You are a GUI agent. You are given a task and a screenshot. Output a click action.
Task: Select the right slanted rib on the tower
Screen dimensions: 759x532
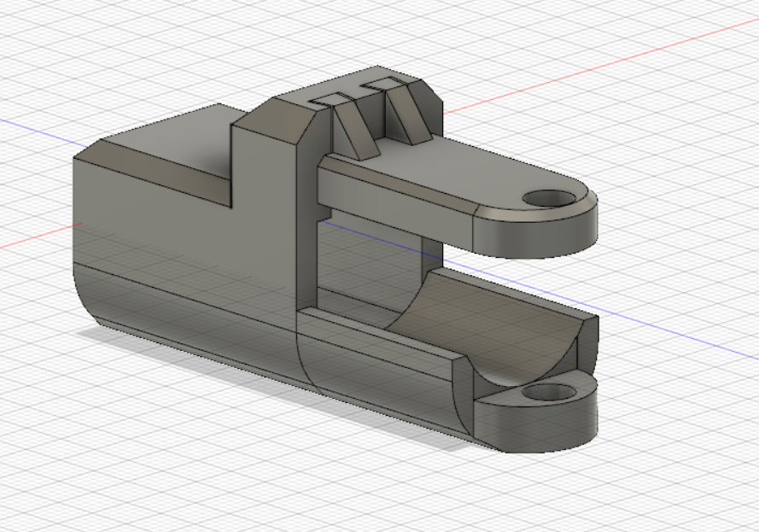pyautogui.click(x=409, y=116)
